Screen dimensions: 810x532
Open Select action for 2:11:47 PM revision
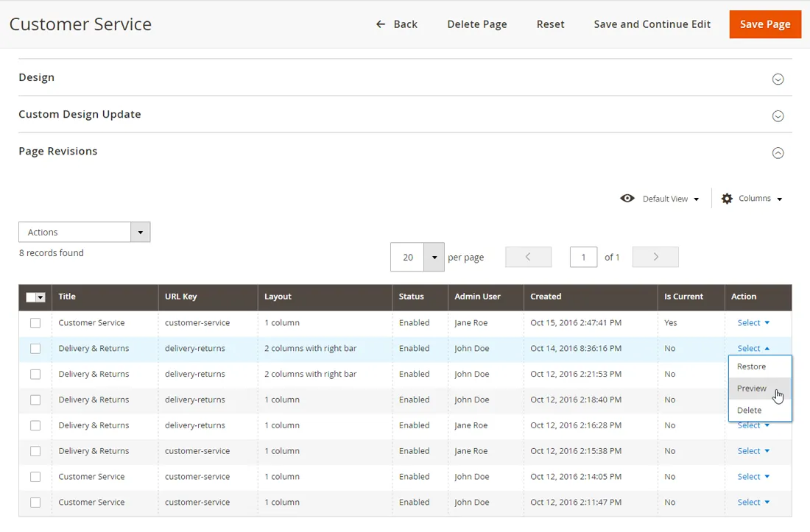(x=753, y=502)
